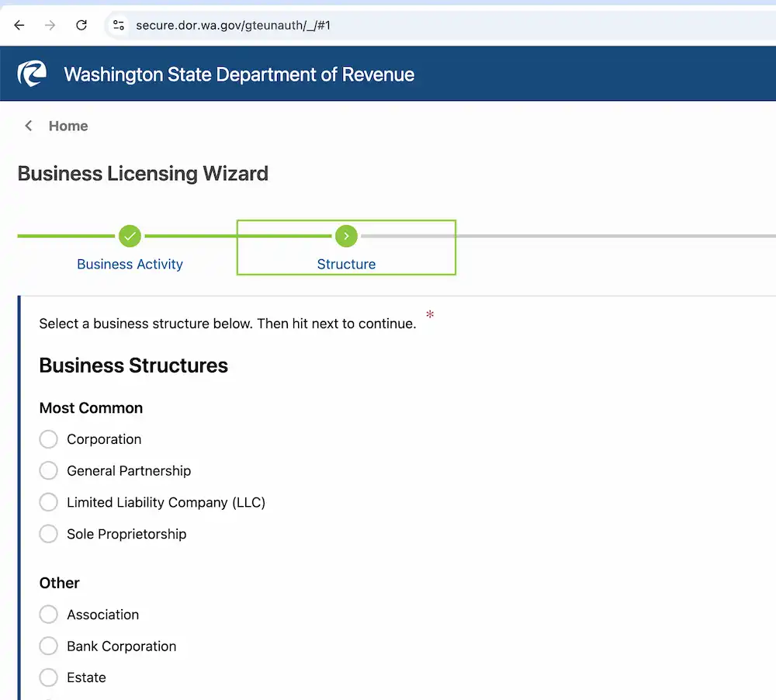
Task: Open the Structure step in the wizard
Action: [346, 264]
